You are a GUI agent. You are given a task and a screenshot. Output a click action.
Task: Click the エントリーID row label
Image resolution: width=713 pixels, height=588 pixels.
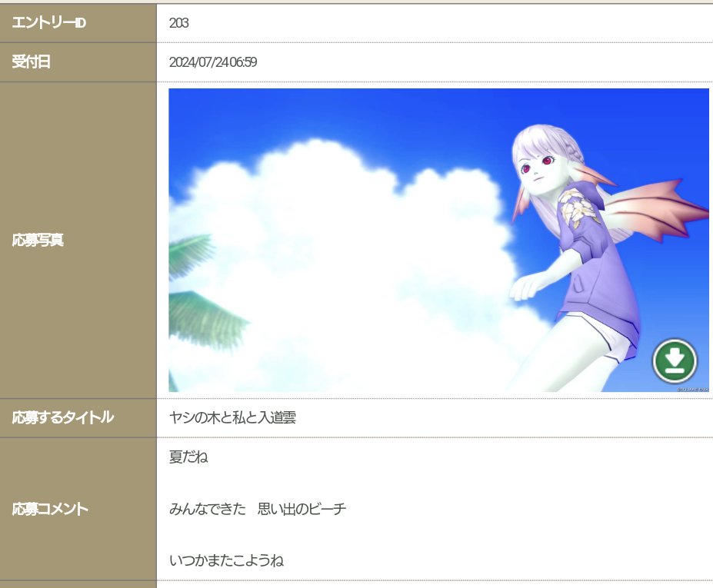[x=48, y=22]
